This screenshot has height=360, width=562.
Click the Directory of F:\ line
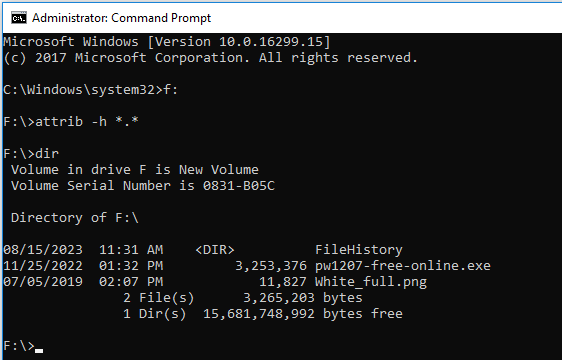[x=75, y=218]
